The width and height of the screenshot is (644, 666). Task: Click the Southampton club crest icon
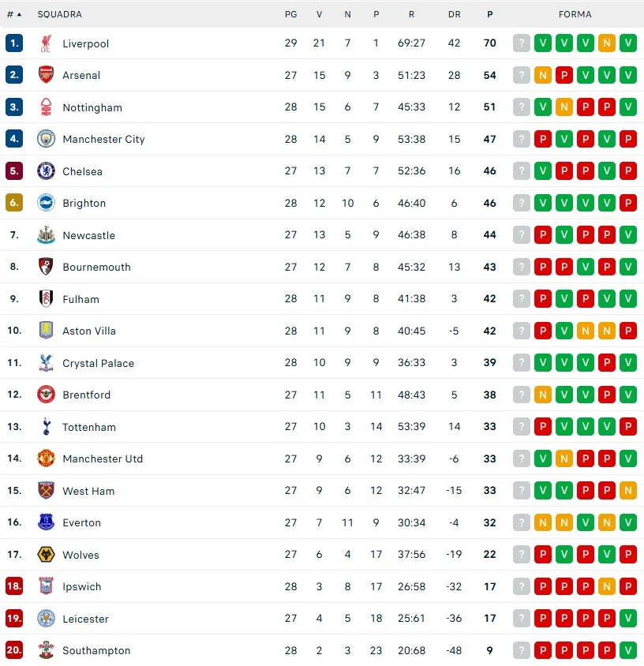coord(46,650)
